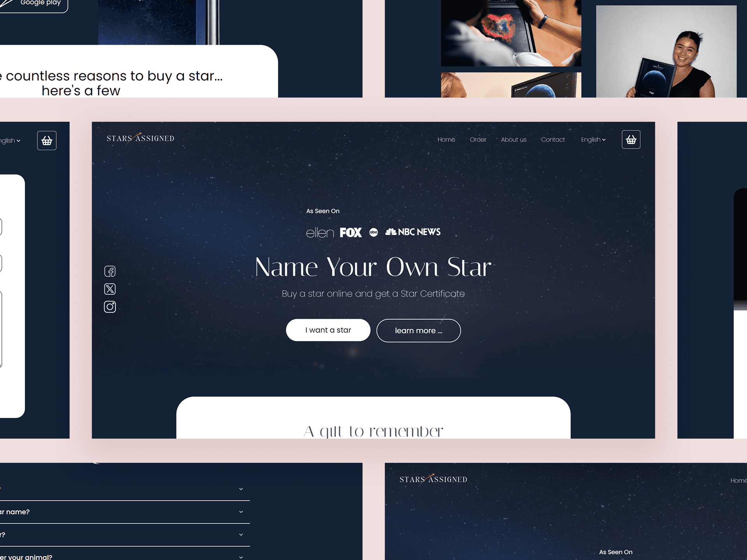
Task: Click the Facebook social media icon
Action: tap(110, 271)
